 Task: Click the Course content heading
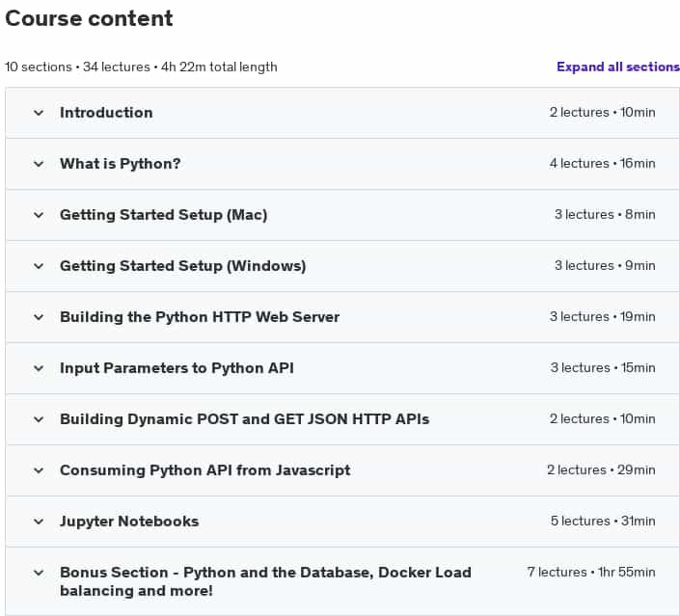(89, 18)
